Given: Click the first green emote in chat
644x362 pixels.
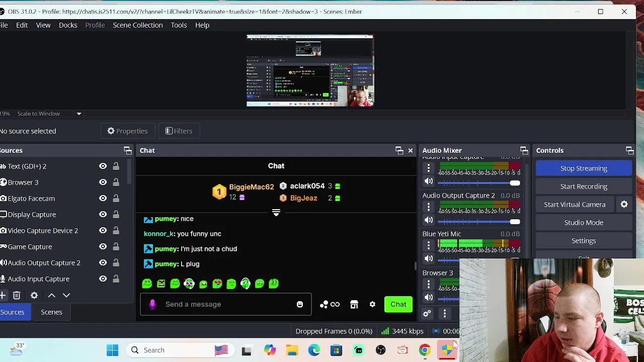Looking at the screenshot, I should coord(147,284).
